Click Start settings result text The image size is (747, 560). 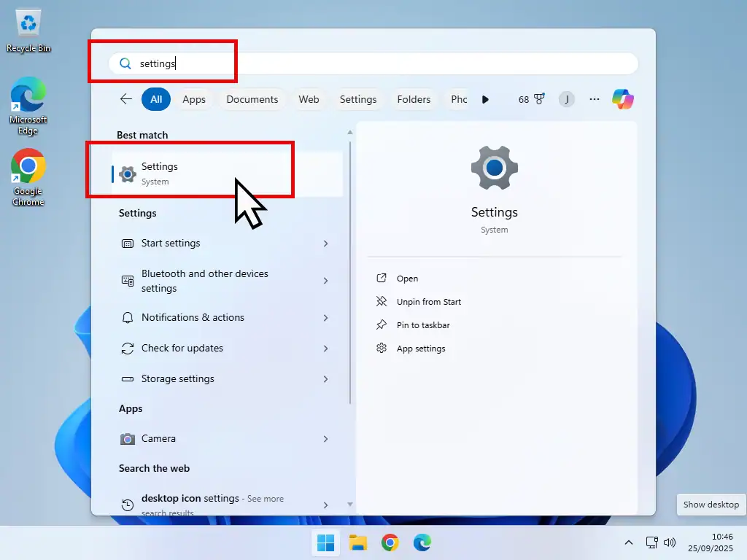(x=171, y=244)
